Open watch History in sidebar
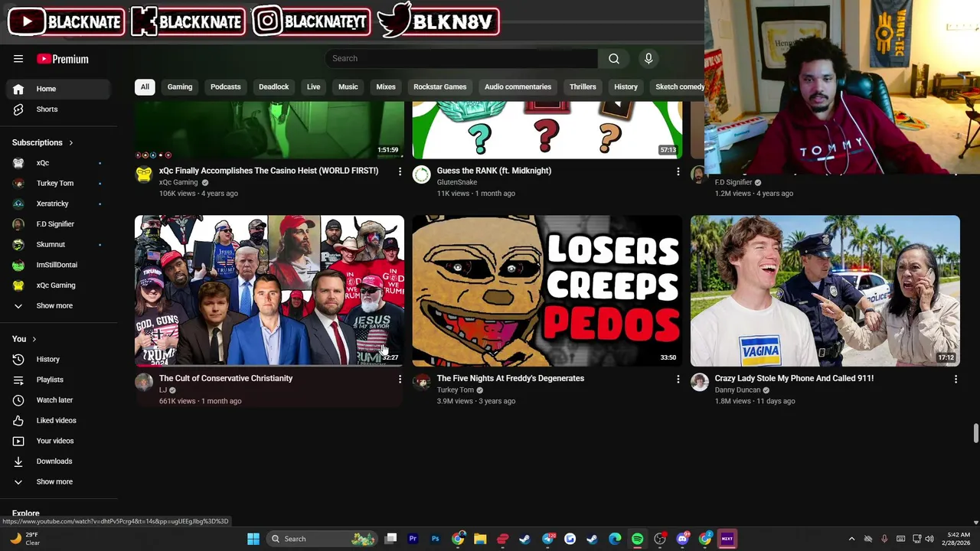The image size is (980, 551). tap(59, 360)
